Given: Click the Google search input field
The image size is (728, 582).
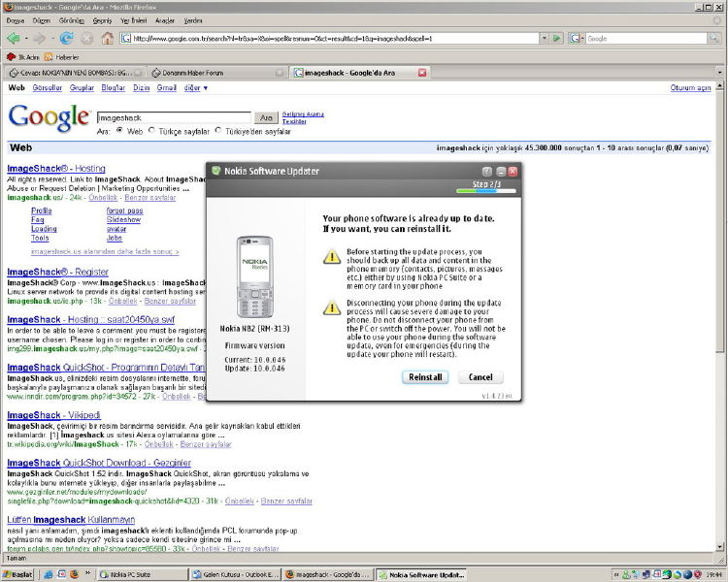Looking at the screenshot, I should click(174, 118).
